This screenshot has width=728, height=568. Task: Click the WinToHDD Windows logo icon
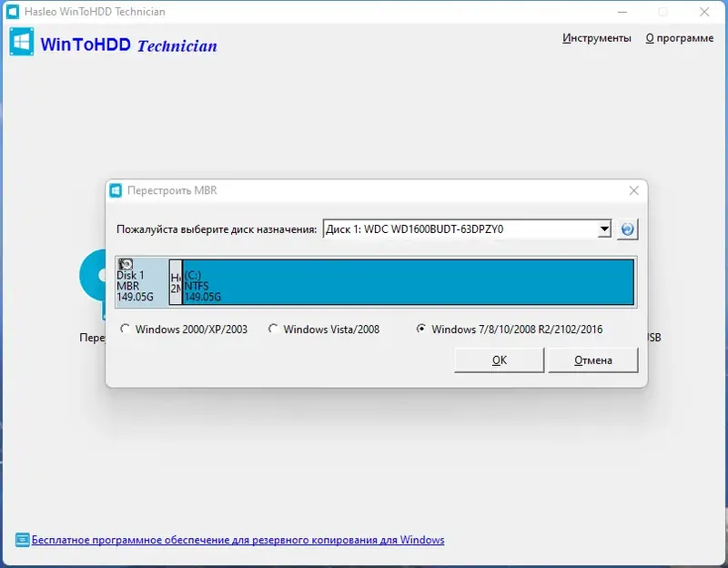pos(21,42)
